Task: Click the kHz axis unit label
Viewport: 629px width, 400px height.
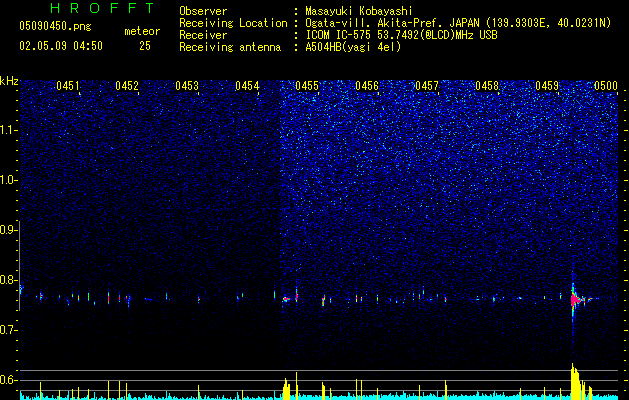Action: coord(9,81)
